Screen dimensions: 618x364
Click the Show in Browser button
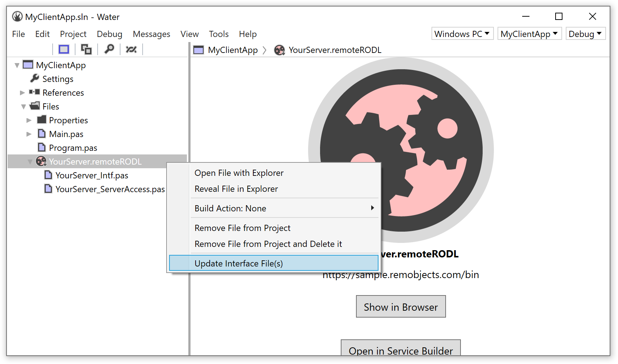tap(401, 306)
